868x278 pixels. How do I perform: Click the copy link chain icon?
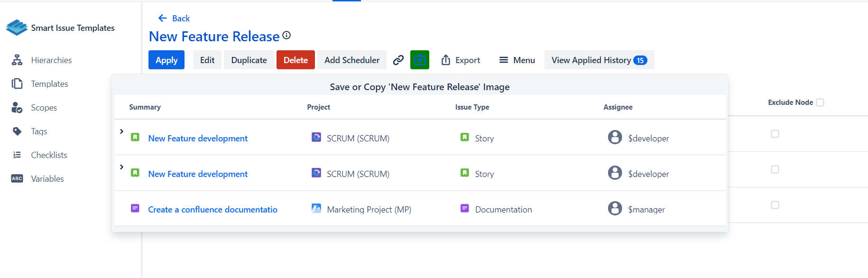[398, 60]
